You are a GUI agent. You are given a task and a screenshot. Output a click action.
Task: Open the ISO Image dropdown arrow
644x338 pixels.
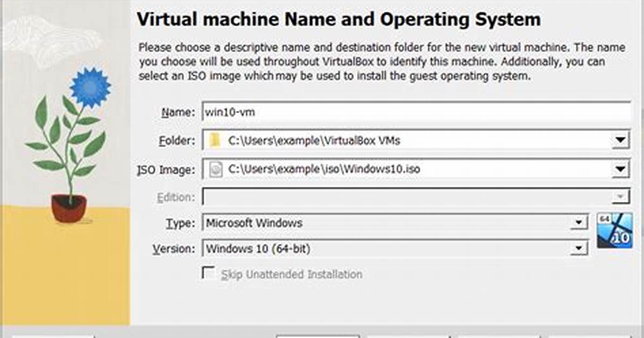(620, 169)
